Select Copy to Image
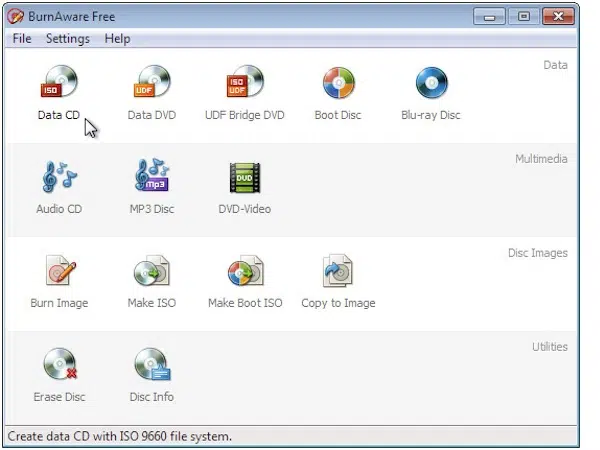This screenshot has width=600, height=450. click(338, 281)
